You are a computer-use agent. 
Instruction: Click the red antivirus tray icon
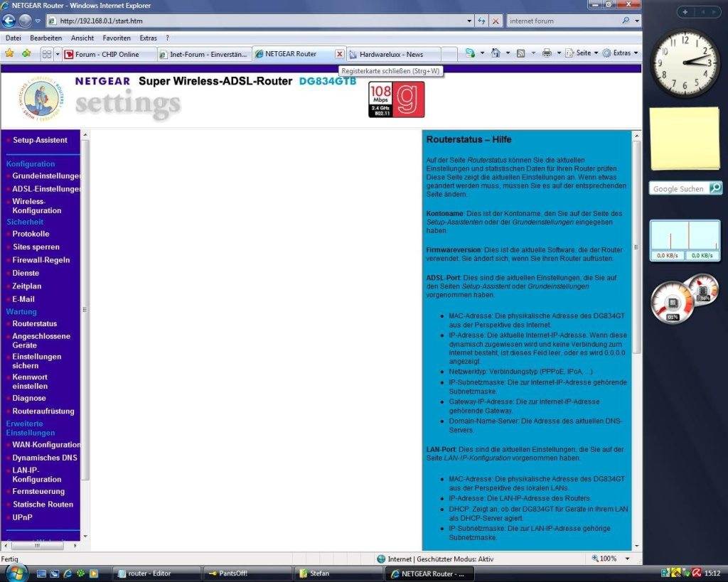[x=697, y=573]
